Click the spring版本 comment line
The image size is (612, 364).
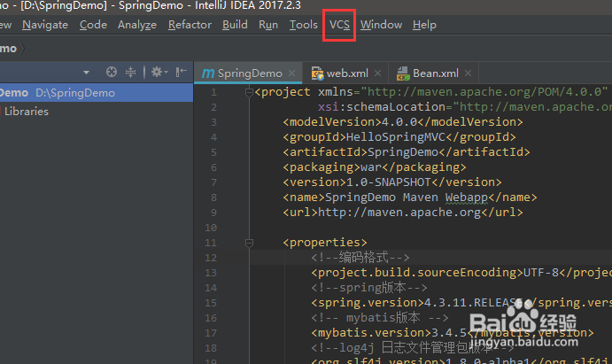[x=368, y=288]
